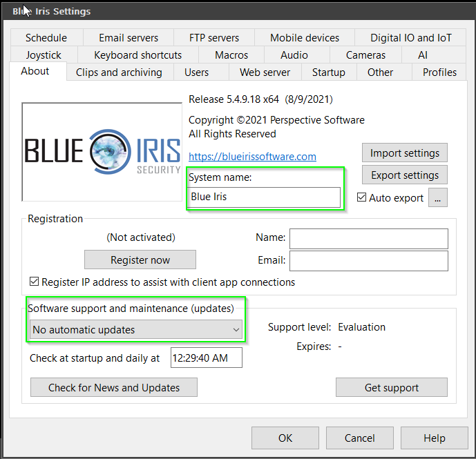The width and height of the screenshot is (476, 459).
Task: Open Digital IO and IoT tab
Action: [411, 38]
